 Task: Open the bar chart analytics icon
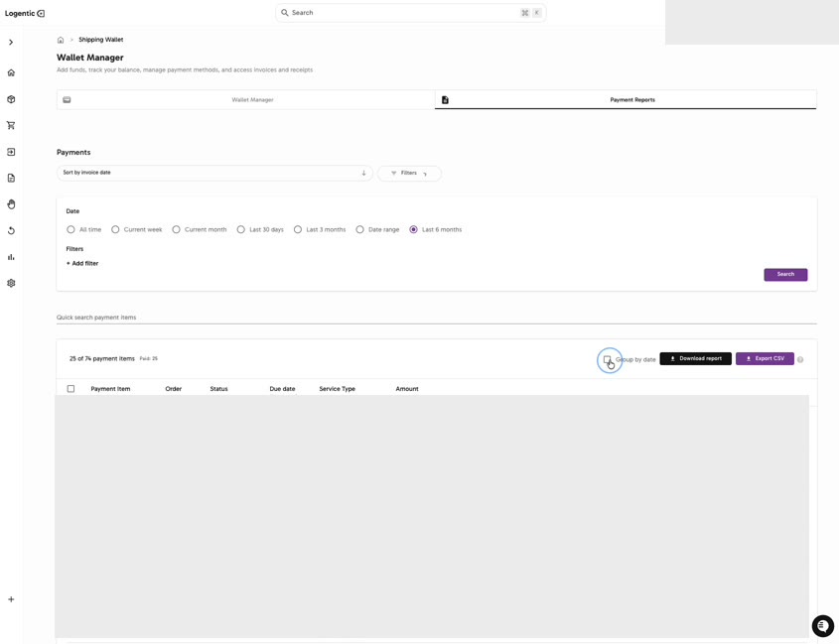tap(11, 257)
